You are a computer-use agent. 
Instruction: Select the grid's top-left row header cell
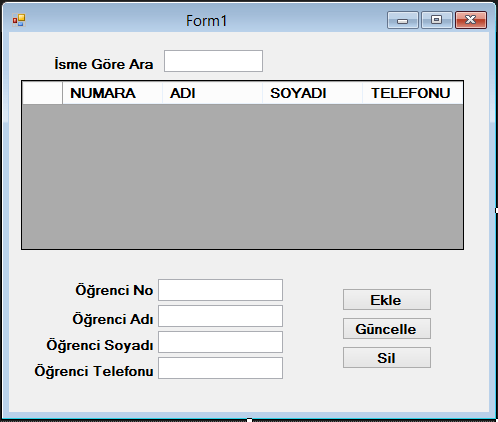tap(42, 93)
